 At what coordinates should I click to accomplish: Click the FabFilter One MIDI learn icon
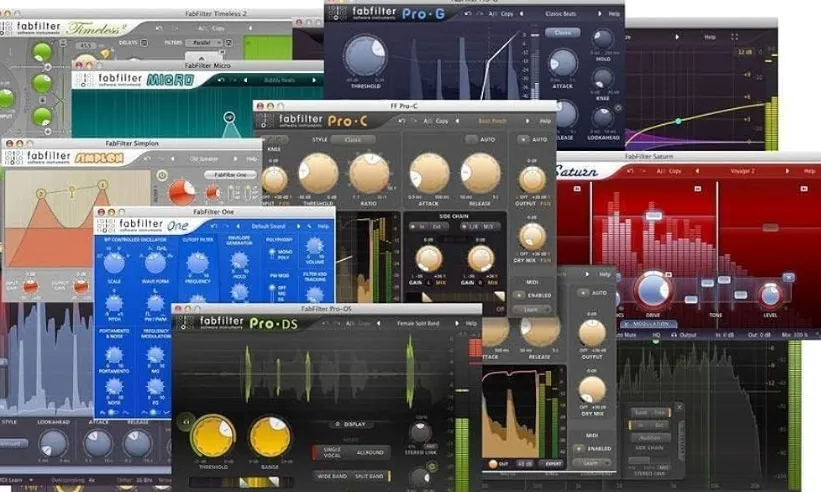click(309, 226)
